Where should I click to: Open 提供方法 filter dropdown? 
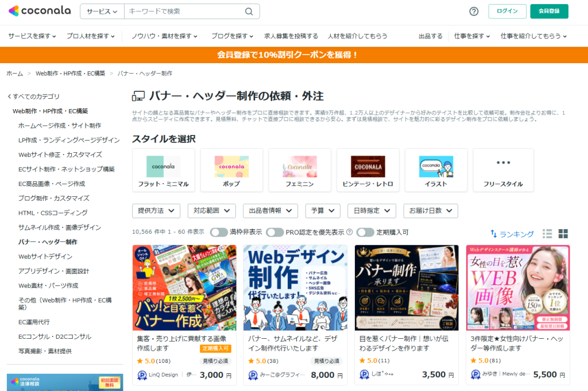click(156, 211)
